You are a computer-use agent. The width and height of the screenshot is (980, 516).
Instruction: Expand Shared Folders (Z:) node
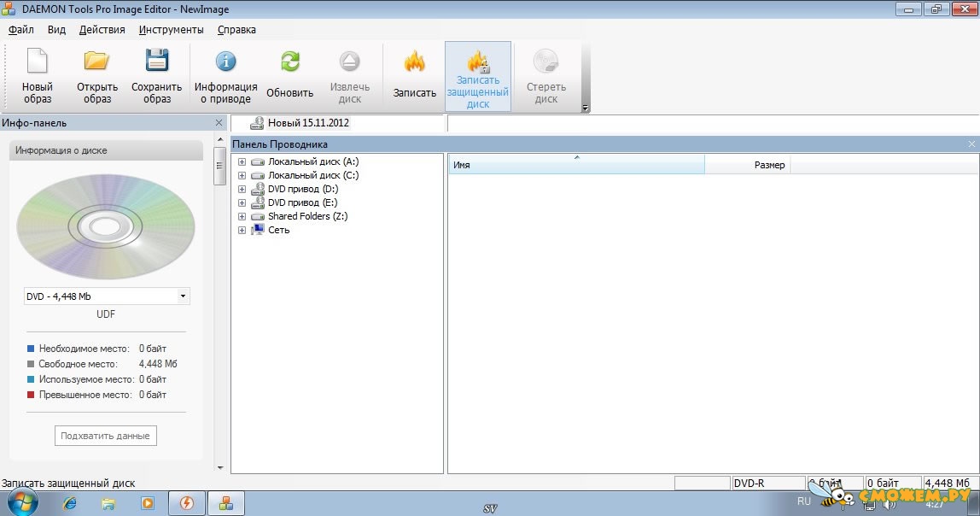[242, 216]
